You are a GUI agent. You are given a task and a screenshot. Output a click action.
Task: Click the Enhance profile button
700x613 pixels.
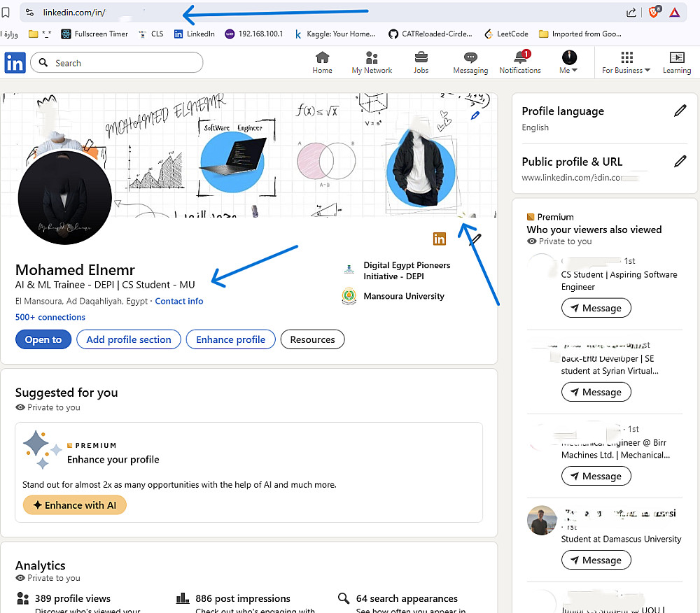[x=230, y=339]
